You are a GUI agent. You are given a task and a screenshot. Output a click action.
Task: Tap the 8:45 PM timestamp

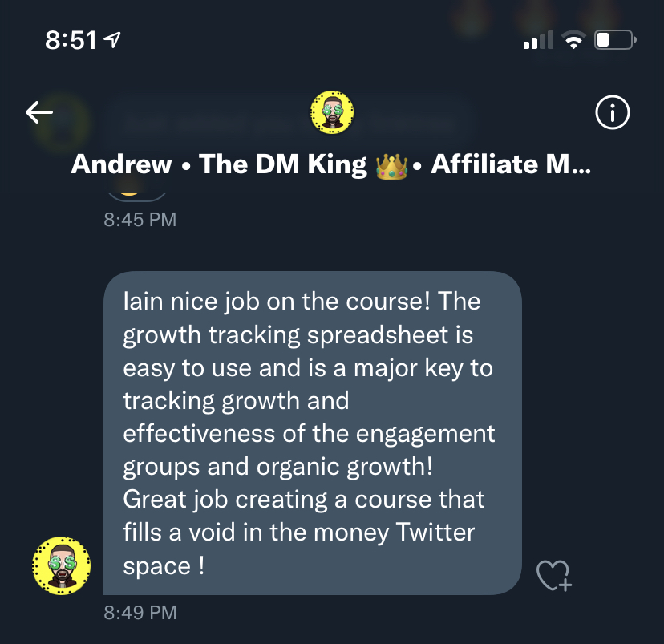[x=140, y=220]
